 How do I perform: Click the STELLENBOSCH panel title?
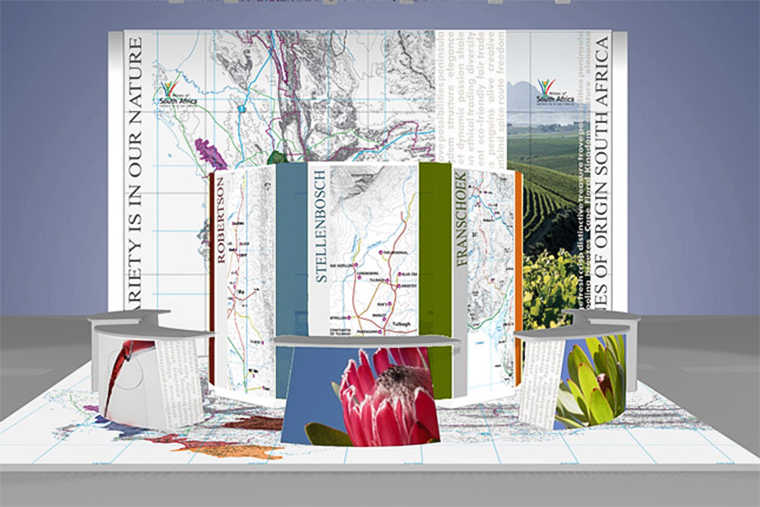[321, 226]
